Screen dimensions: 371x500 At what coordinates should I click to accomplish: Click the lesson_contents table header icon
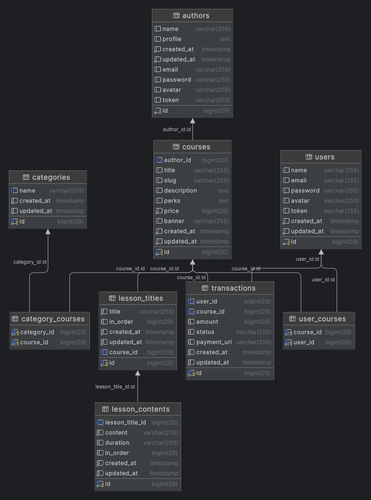tap(105, 409)
